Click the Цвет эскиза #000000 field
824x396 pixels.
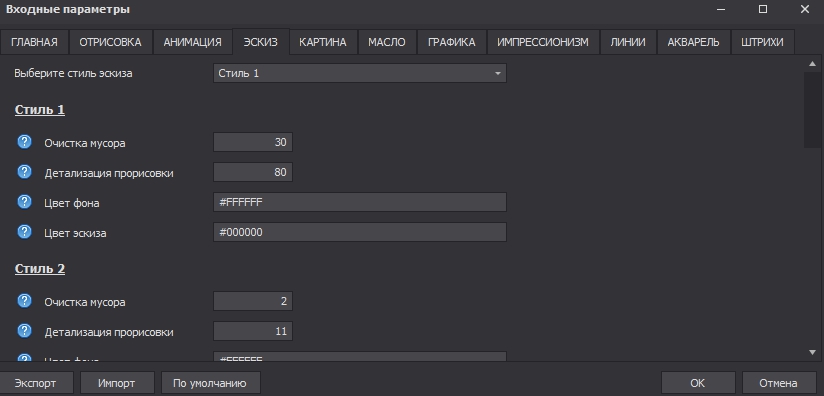click(x=360, y=232)
